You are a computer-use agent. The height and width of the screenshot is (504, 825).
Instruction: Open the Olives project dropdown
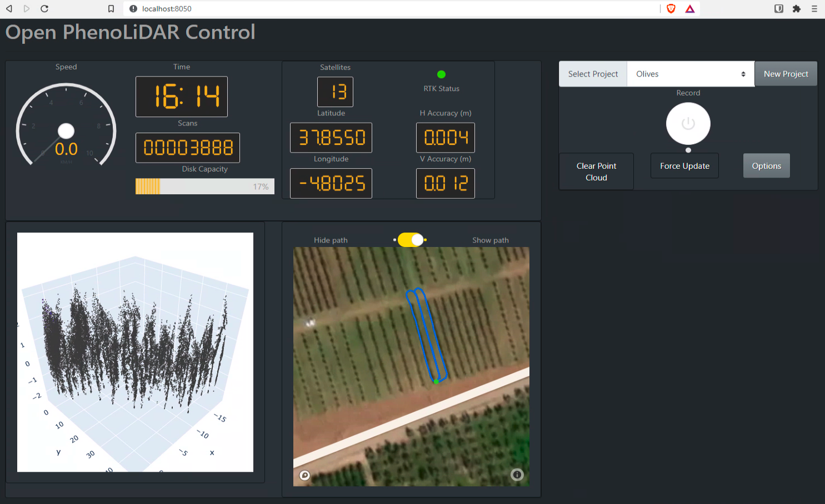point(691,74)
